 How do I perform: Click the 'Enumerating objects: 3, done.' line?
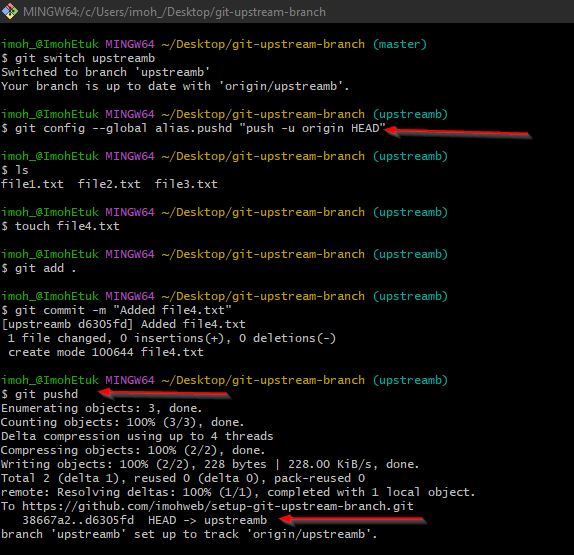101,408
